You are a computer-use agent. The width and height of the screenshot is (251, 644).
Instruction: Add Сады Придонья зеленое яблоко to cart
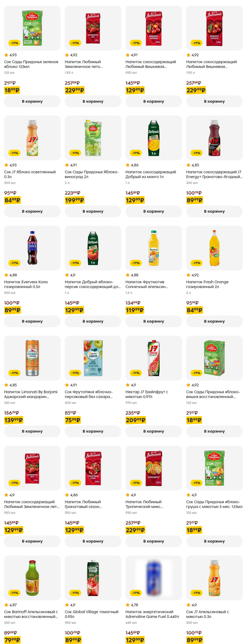tap(32, 101)
